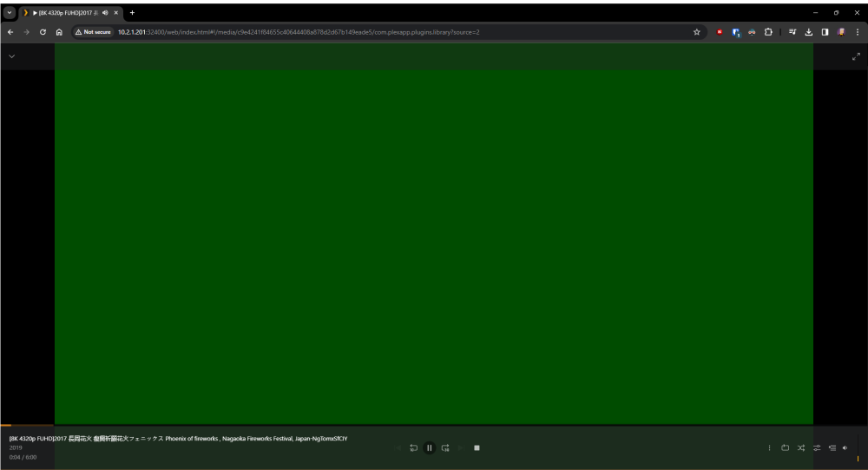Mute the player volume
This screenshot has height=470, width=868.
click(x=845, y=447)
